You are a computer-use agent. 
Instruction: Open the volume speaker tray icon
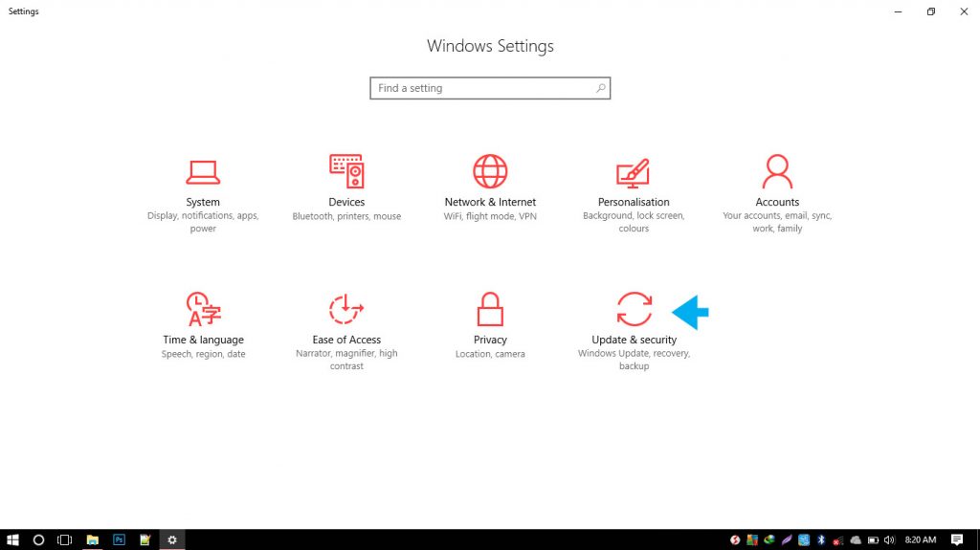pyautogui.click(x=889, y=540)
